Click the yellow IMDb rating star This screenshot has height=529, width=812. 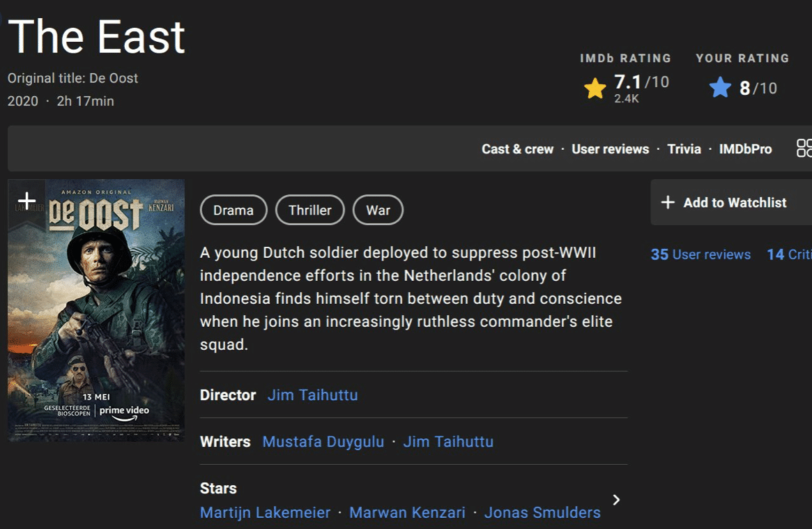click(x=595, y=89)
